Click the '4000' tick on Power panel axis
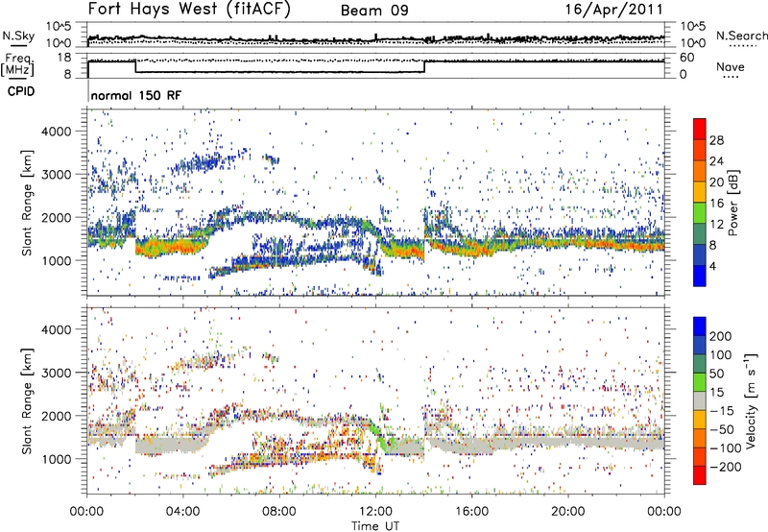Screen dimensions: 768x532 click(x=57, y=132)
